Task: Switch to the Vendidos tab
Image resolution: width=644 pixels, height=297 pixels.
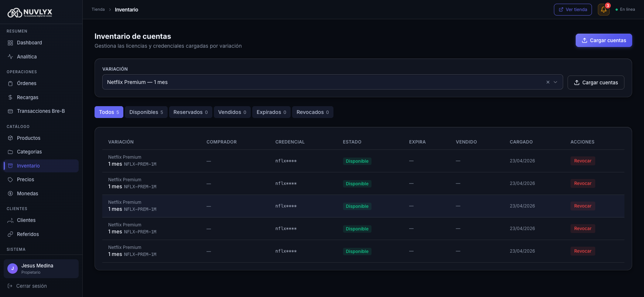Action: (x=232, y=112)
